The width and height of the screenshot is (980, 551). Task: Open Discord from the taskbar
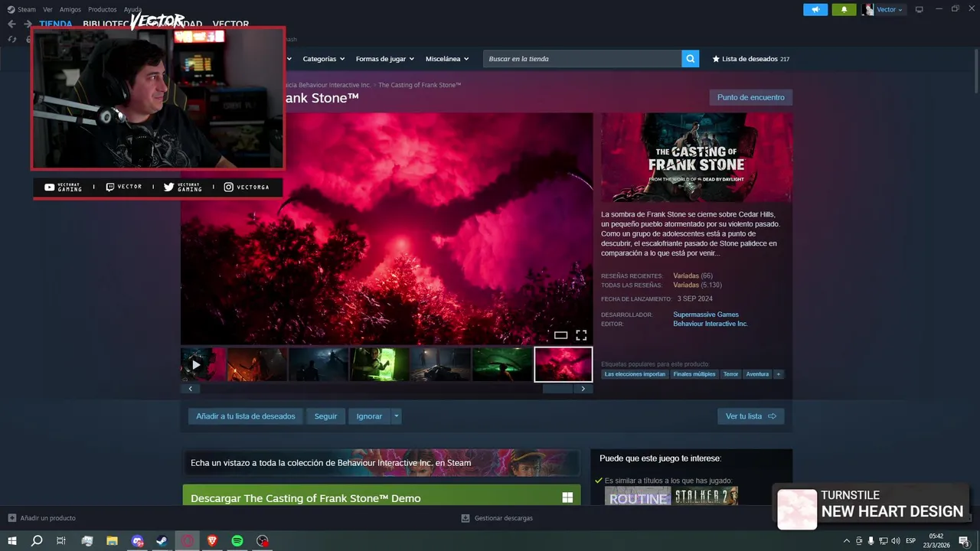(138, 541)
